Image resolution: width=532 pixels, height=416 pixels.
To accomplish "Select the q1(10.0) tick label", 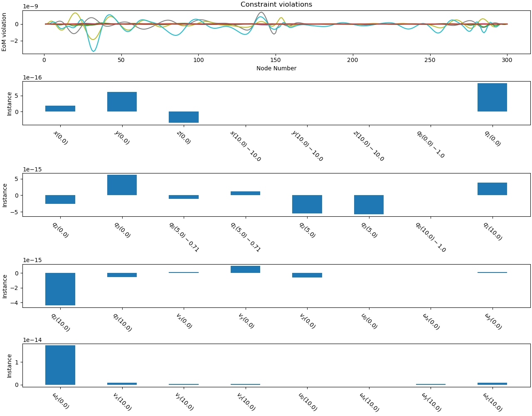I will 493,231.
